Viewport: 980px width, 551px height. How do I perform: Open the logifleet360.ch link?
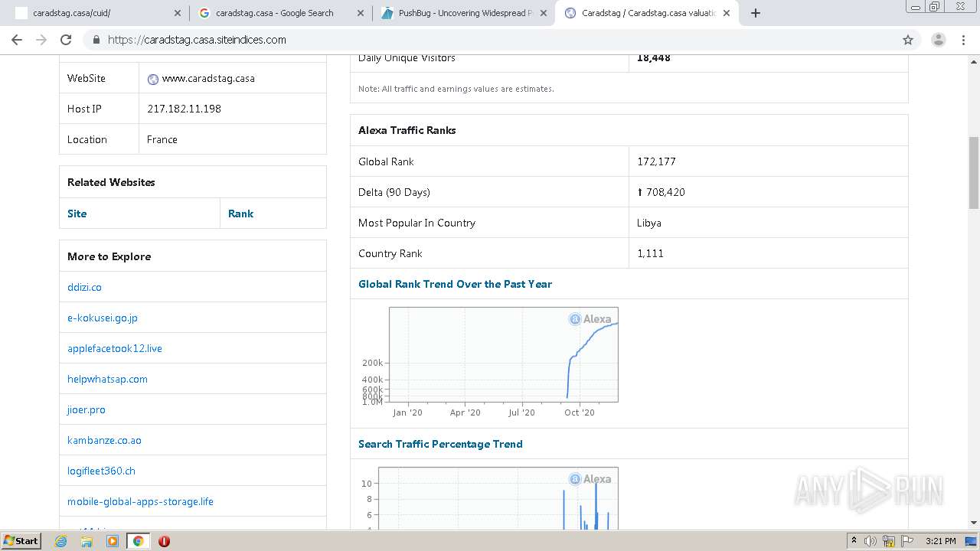[x=101, y=471]
